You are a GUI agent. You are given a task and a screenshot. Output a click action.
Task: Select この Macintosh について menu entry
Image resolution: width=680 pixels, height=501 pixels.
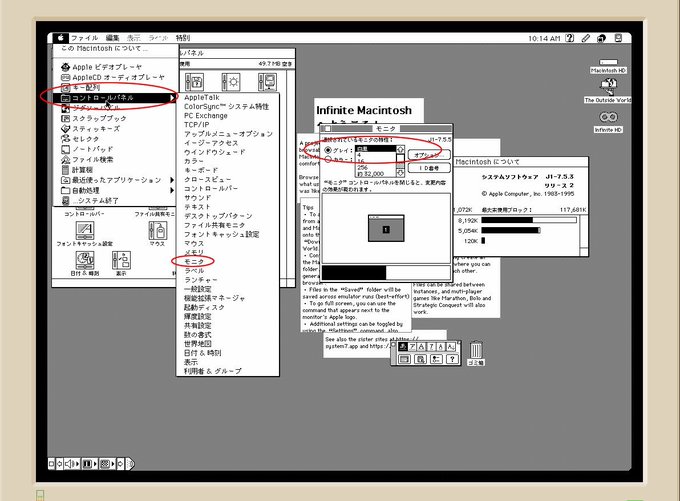tap(115, 49)
